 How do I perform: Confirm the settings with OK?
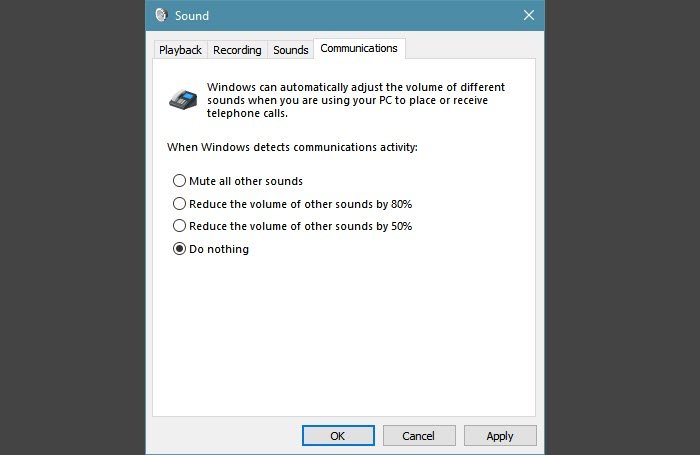338,435
